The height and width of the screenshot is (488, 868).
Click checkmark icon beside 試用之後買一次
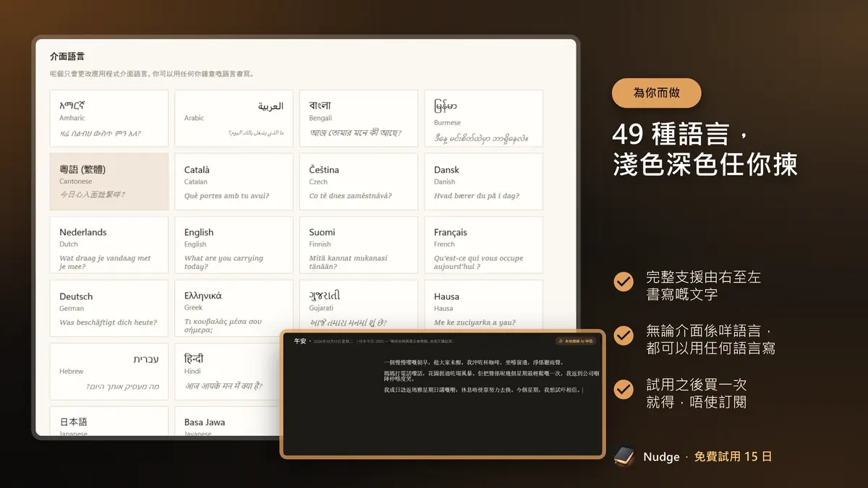pos(624,390)
